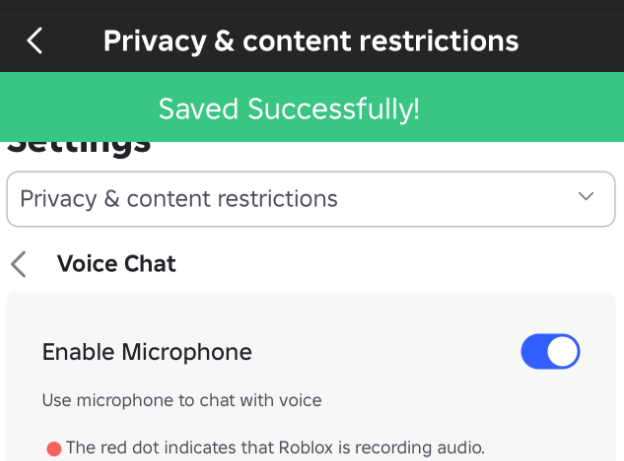Screen dimensions: 624x461
Task: Click the word Successfully in the green banner
Action: (335, 108)
